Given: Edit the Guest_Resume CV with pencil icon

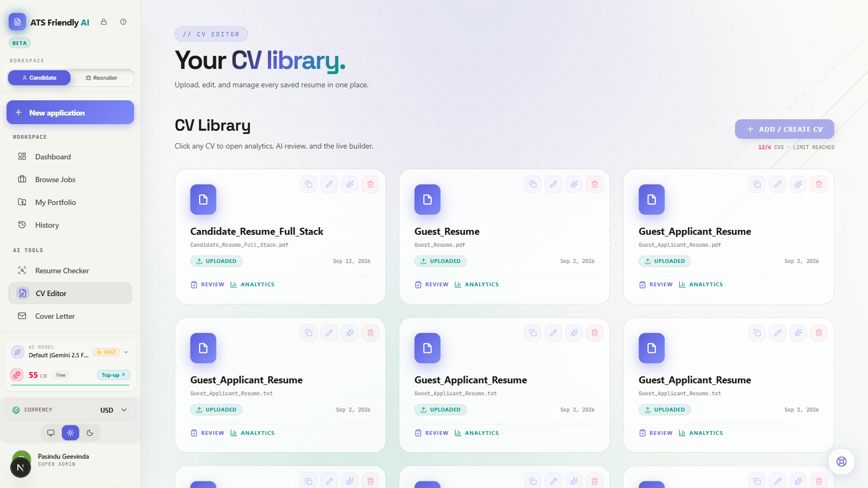Looking at the screenshot, I should 553,184.
